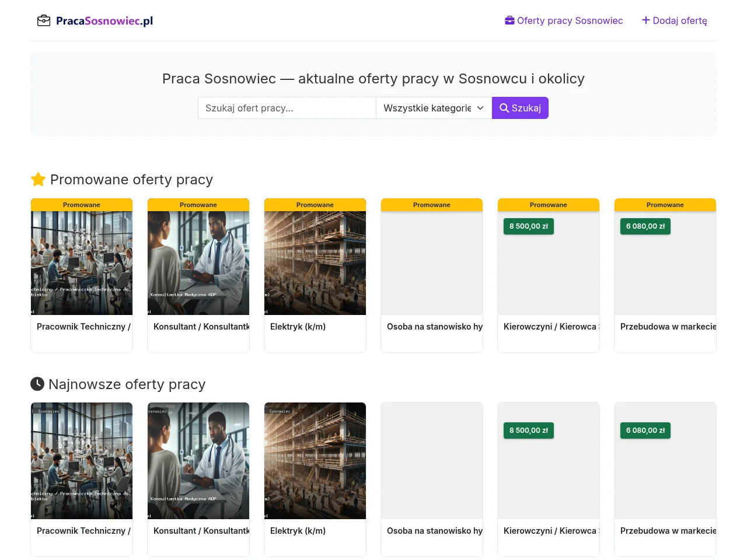Open promoted Konsultant / Konsultantka title link

(201, 327)
